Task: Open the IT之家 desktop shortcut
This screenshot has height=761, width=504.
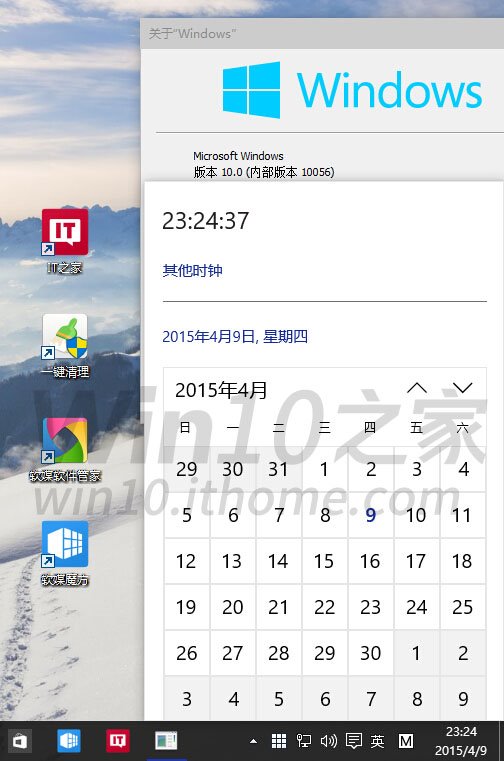Action: [65, 240]
